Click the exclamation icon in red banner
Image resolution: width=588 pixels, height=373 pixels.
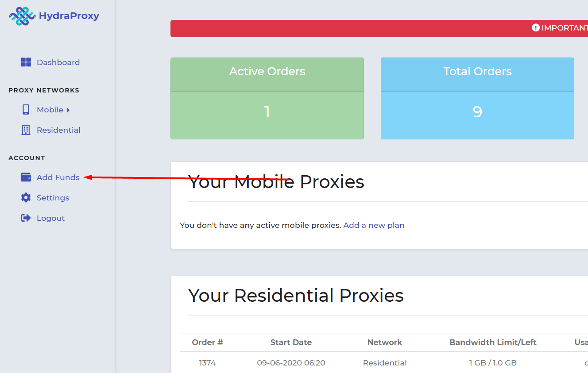pos(536,28)
